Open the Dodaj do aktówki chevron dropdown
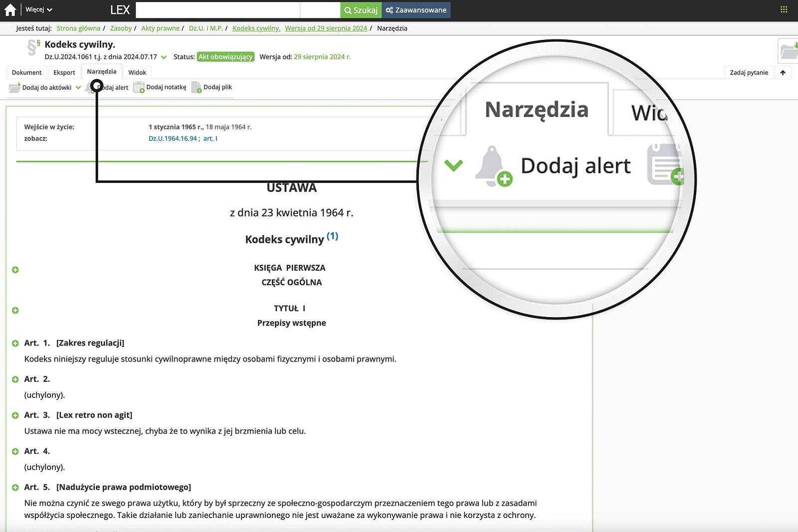798x532 pixels. coord(78,87)
